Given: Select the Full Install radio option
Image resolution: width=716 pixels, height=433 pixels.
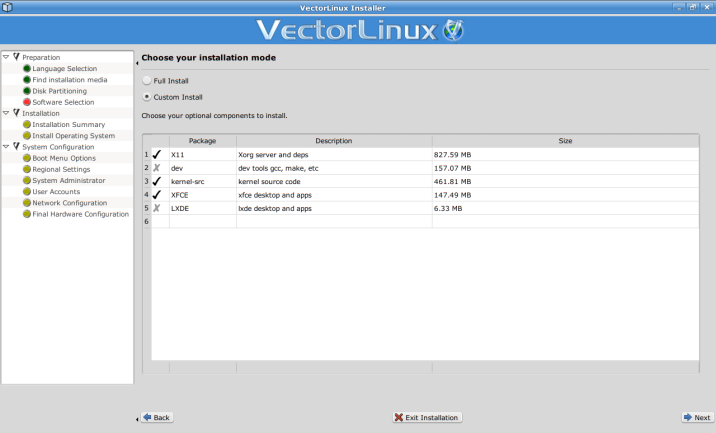Looking at the screenshot, I should pyautogui.click(x=148, y=81).
